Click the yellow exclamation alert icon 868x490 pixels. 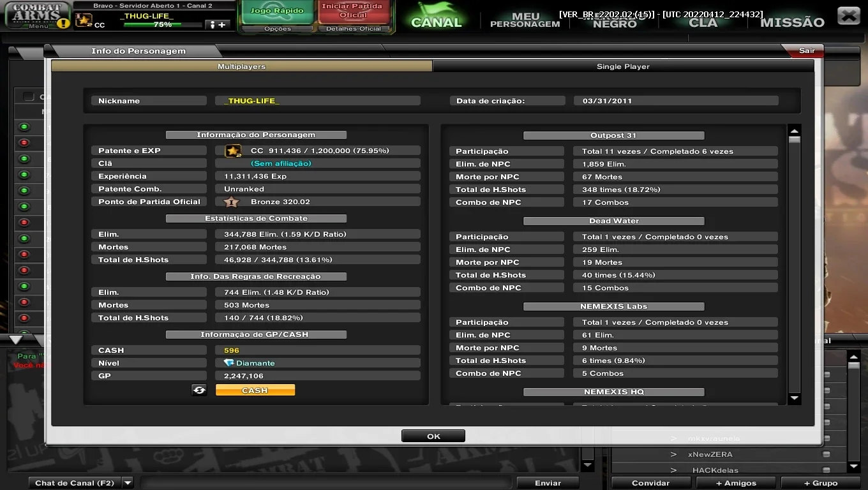point(63,24)
